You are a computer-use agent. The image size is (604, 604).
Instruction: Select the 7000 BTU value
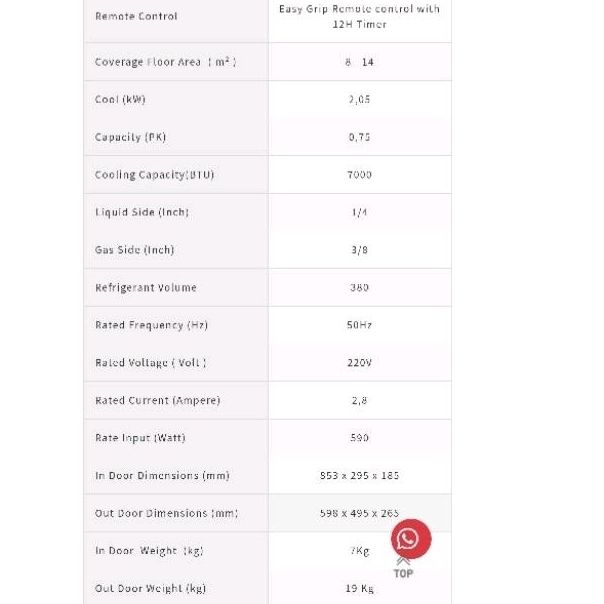tap(359, 175)
